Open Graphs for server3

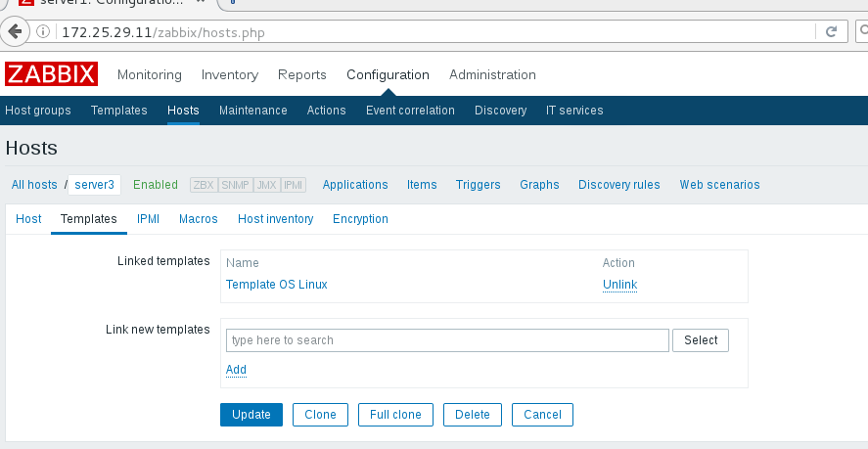pyautogui.click(x=540, y=185)
